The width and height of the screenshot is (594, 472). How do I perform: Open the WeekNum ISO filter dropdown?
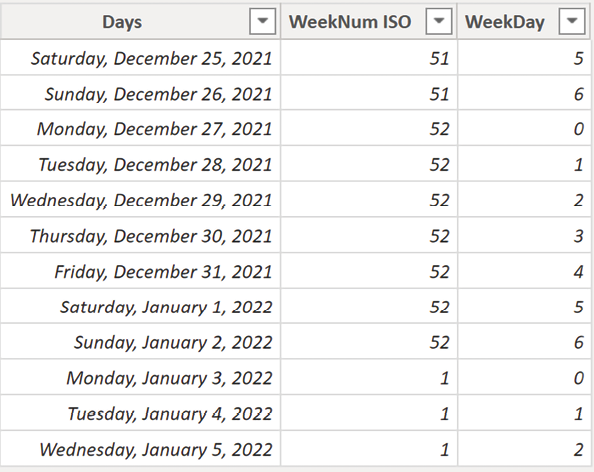click(x=439, y=21)
